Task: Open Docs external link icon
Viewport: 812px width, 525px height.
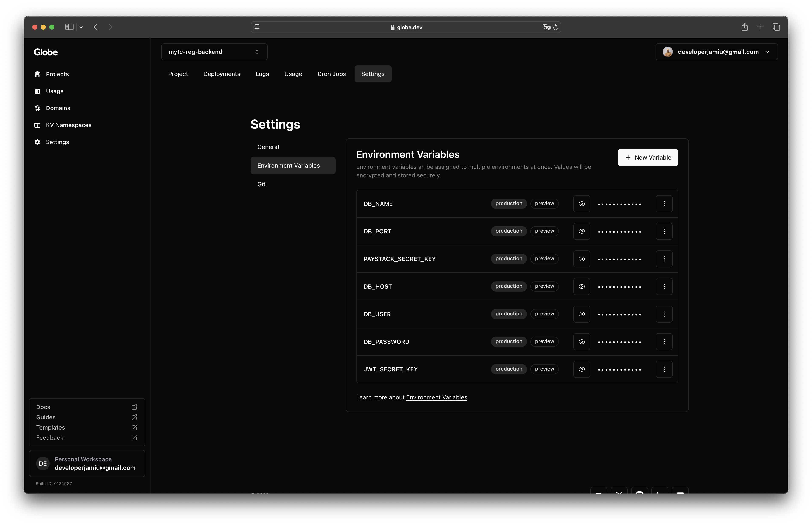Action: point(134,407)
